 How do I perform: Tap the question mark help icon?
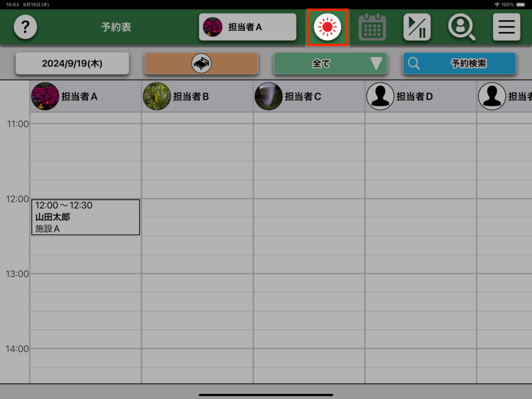pyautogui.click(x=25, y=27)
